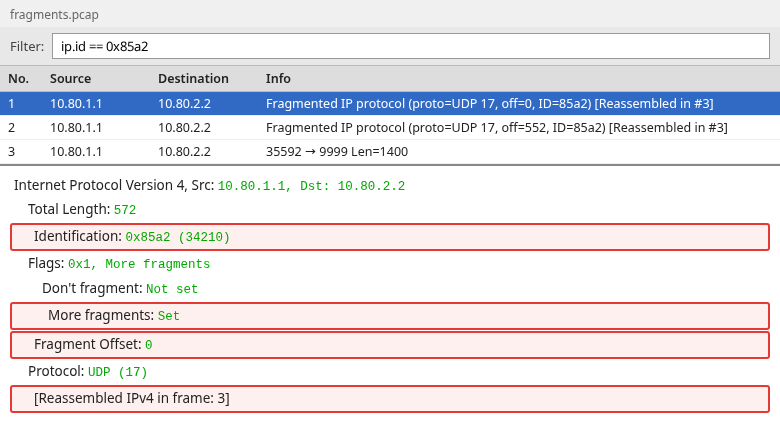Select the Protocol: UDP (17) field
Viewport: 780px width, 422px height.
(x=88, y=371)
